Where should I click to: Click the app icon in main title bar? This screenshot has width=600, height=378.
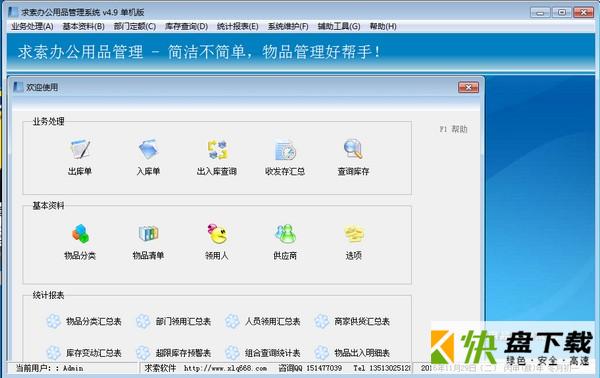pos(14,12)
